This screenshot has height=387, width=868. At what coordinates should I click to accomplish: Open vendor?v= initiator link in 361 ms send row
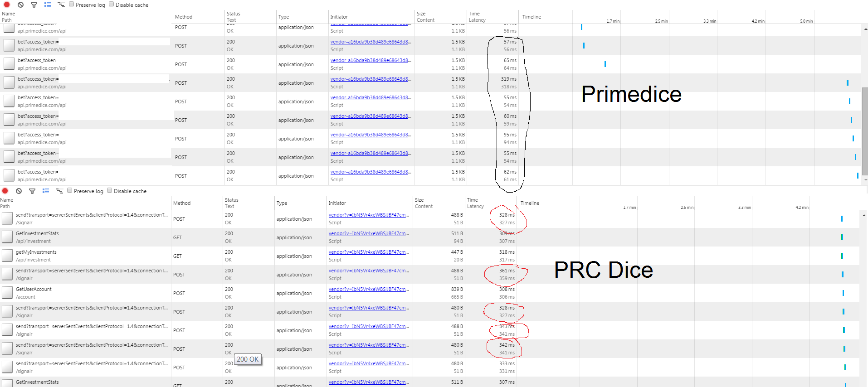pos(369,271)
